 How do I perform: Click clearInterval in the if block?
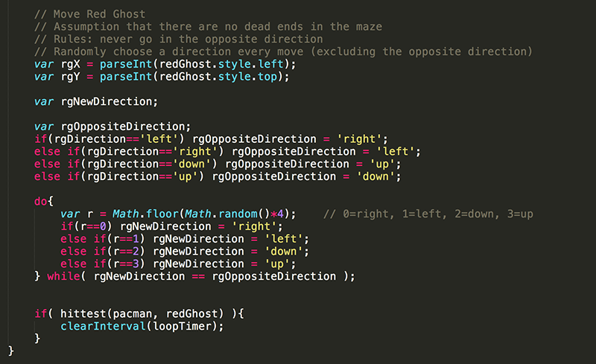103,326
